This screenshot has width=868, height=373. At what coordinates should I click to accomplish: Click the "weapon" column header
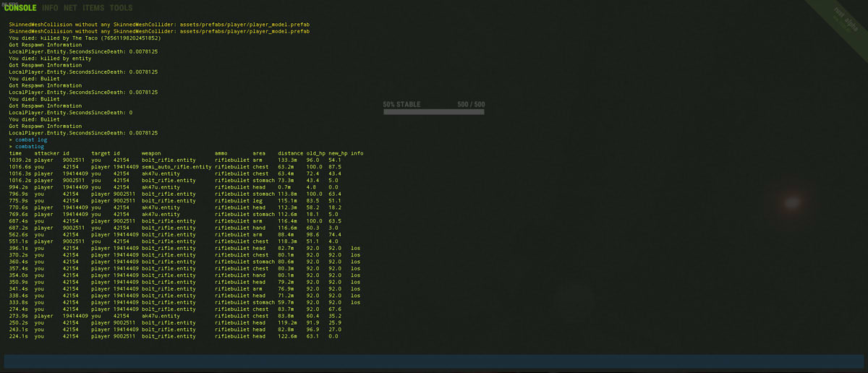click(x=151, y=153)
